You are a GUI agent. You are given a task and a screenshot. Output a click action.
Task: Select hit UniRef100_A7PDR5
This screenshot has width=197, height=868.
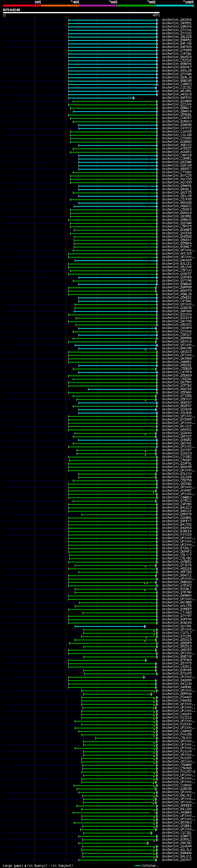coord(177,50)
